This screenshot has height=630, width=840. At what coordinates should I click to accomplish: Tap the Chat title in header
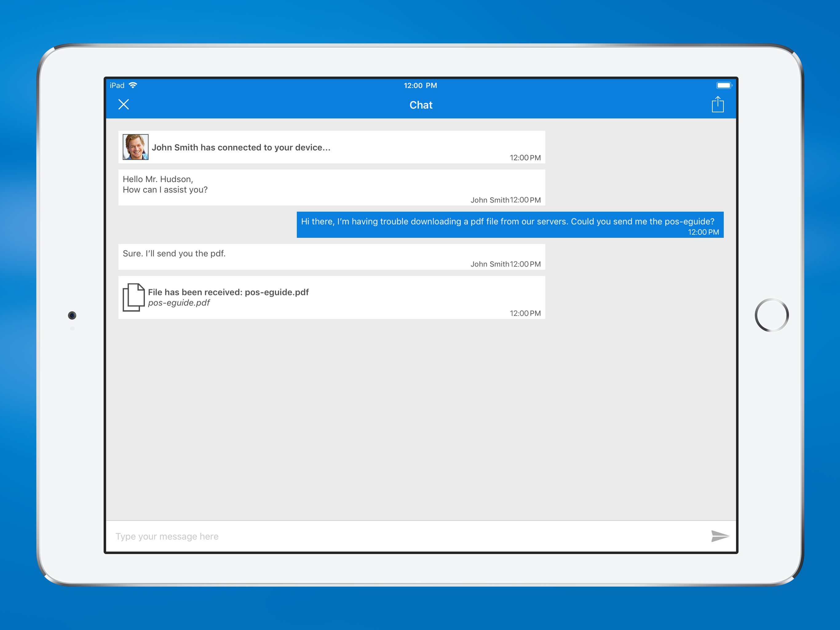(x=421, y=105)
